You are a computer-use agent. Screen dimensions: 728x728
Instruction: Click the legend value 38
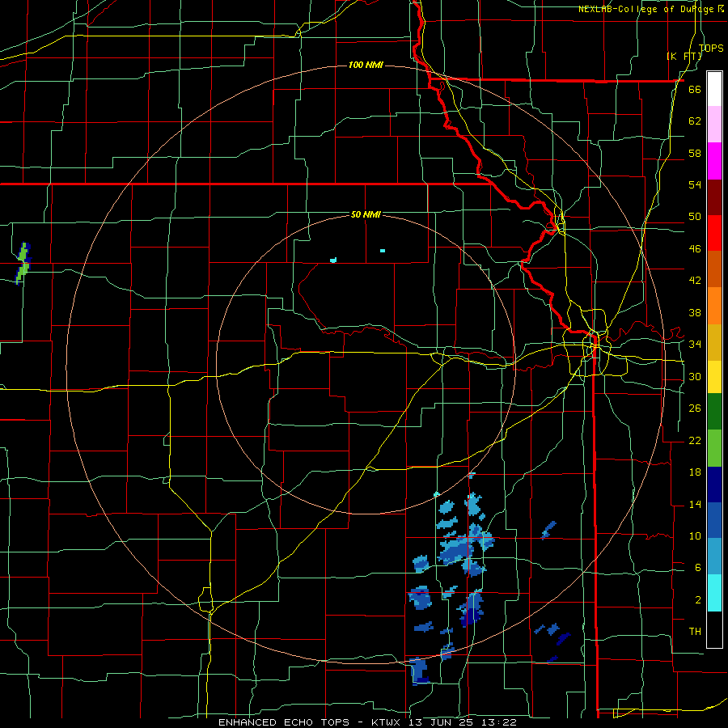coord(695,312)
